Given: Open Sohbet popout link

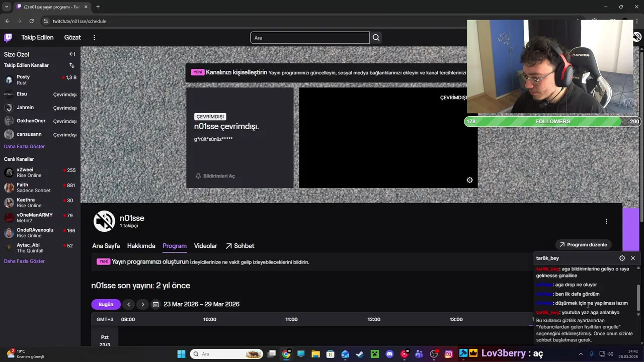Looking at the screenshot, I should coord(239,246).
